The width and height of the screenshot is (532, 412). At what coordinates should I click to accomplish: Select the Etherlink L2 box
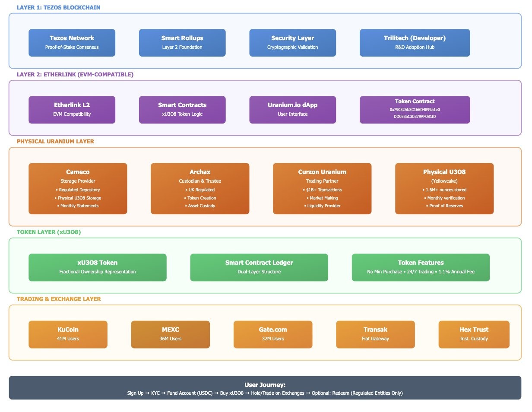[72, 110]
